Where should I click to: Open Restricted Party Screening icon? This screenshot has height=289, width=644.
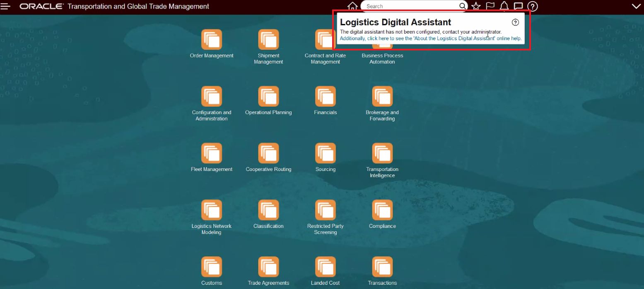pyautogui.click(x=326, y=210)
